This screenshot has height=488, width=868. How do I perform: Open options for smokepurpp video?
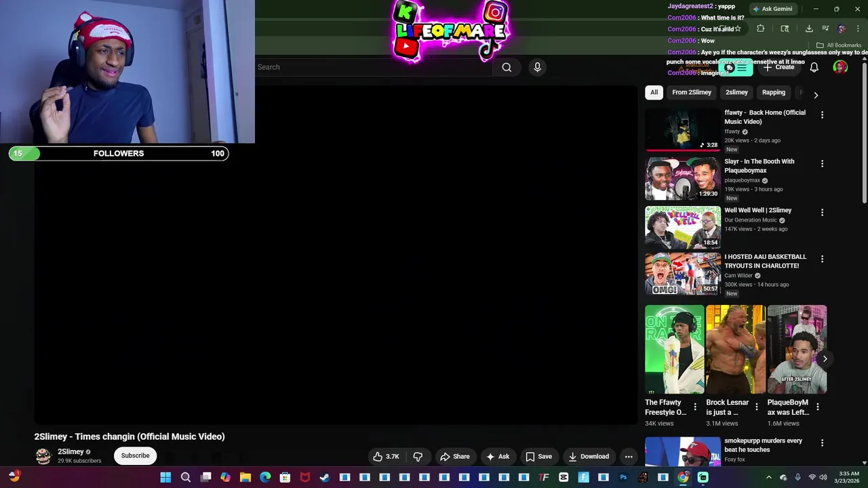[822, 443]
